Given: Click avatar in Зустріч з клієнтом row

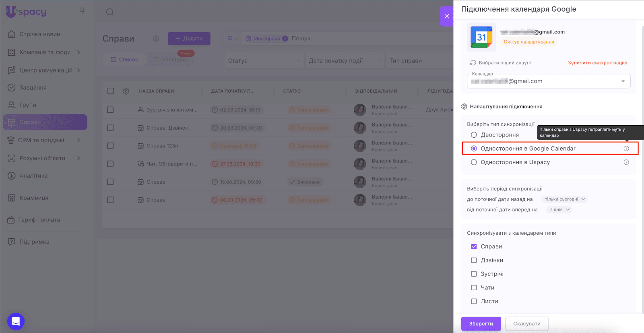Looking at the screenshot, I should click(360, 110).
